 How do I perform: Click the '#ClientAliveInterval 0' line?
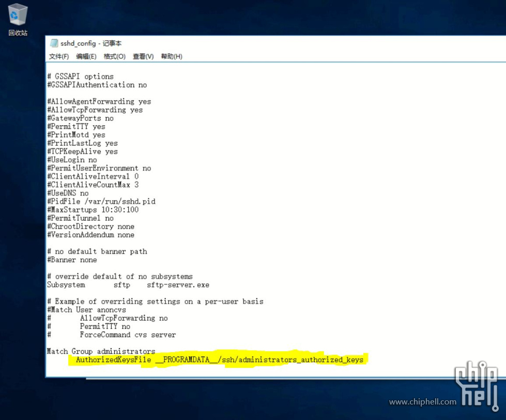tap(93, 176)
